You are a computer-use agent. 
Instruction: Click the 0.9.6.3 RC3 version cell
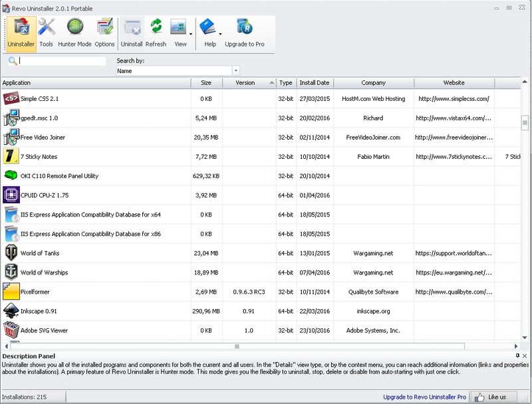(249, 292)
